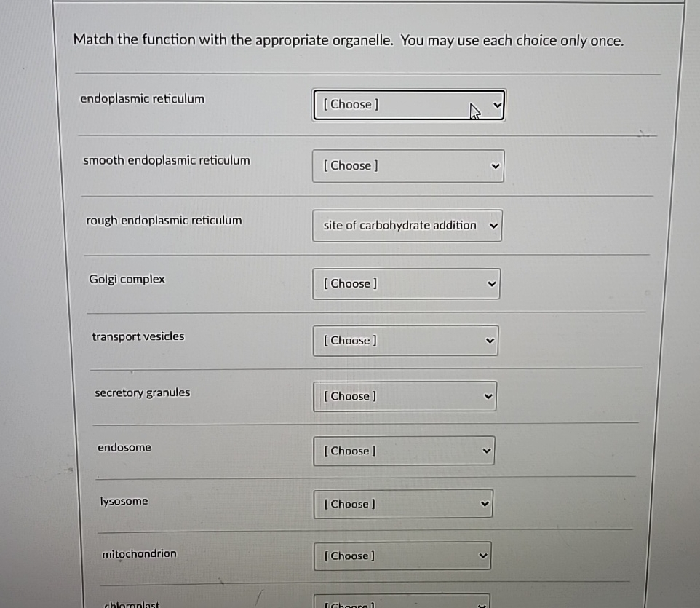Click the chevron on the endoplasmic reticulum dropdown
This screenshot has width=700, height=608.
[497, 104]
